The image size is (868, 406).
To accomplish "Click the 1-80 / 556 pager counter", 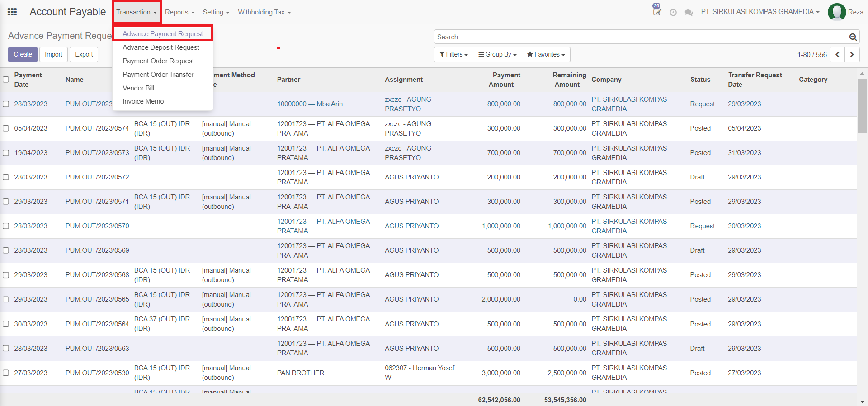I will tap(812, 55).
